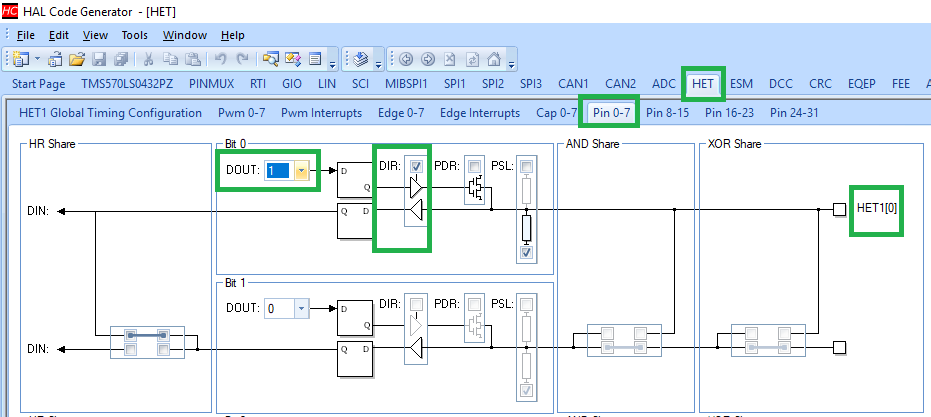Click the Bit 0 DOUT value field
The image size is (931, 417).
(x=279, y=171)
